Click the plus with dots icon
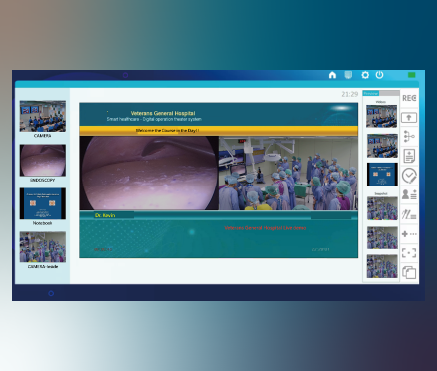This screenshot has width=437, height=371. (409, 234)
